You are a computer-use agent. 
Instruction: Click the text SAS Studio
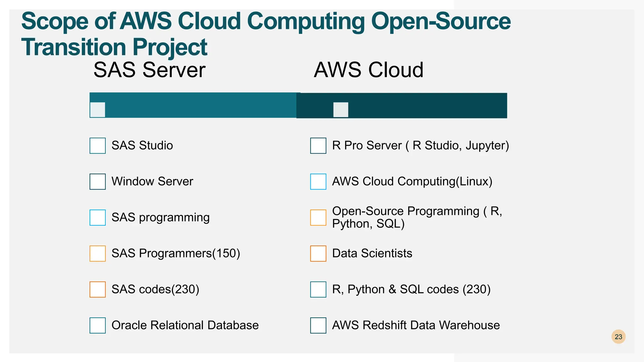click(x=142, y=145)
